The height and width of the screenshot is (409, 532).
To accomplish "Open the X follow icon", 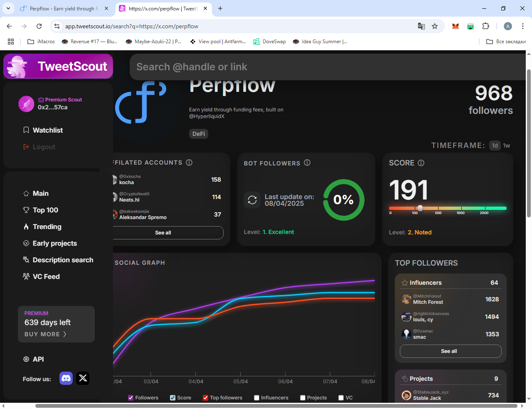I will 83,378.
